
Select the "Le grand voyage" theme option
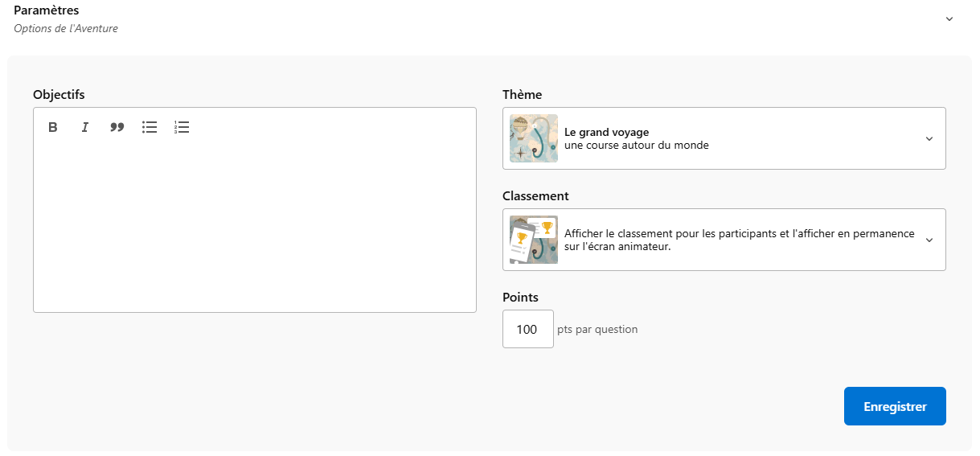click(x=606, y=132)
